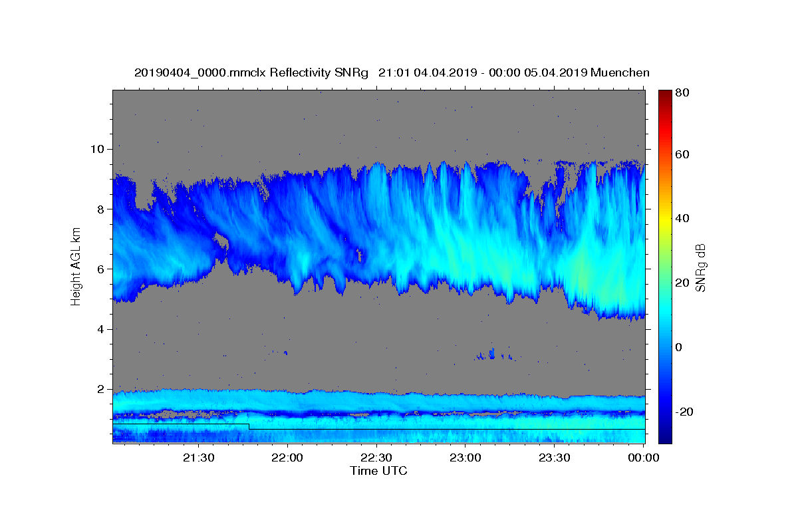The width and height of the screenshot is (798, 532).
Task: Click the height tick label 8
Action: click(102, 209)
